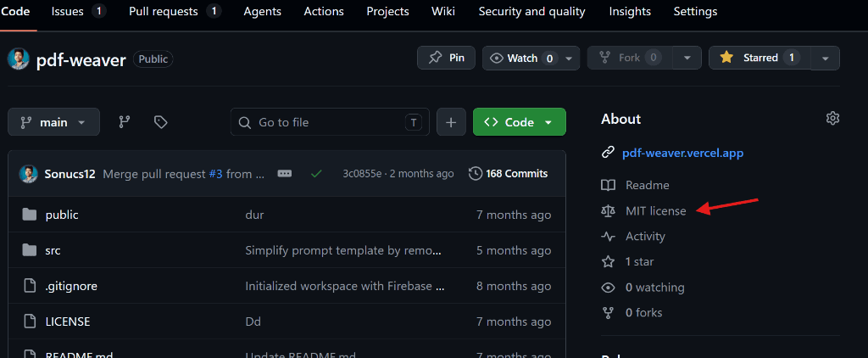The width and height of the screenshot is (868, 358).
Task: Open repository Settings tab
Action: (695, 11)
